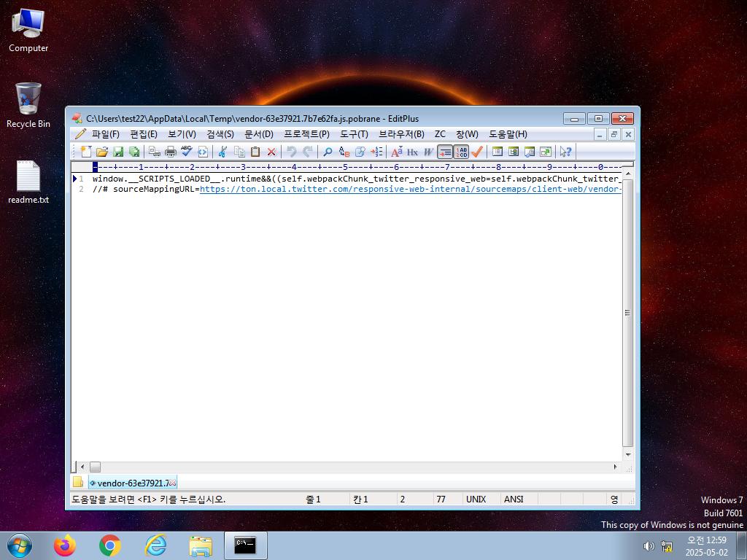Toggle the directory window icon

coord(498,152)
